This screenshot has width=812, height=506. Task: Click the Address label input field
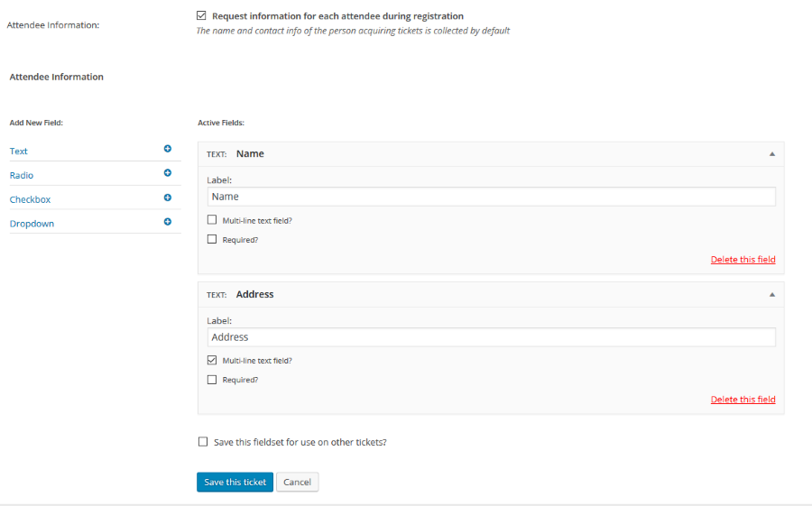491,337
